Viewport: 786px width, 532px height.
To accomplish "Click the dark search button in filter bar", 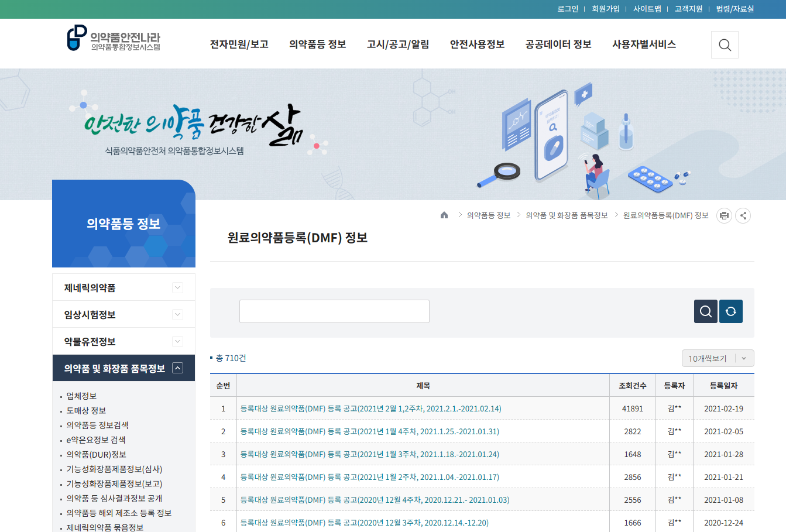I will [706, 311].
